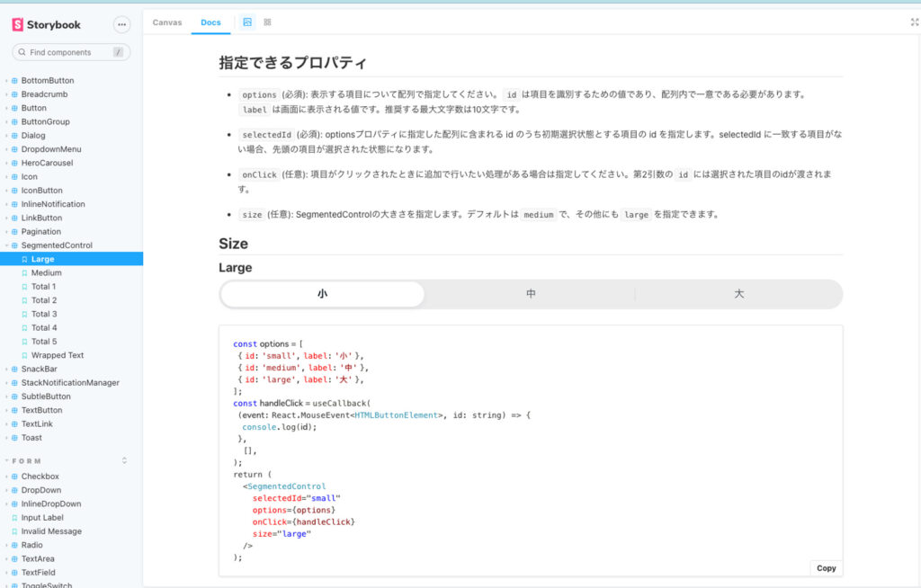Select the Docs tab

[x=210, y=23]
